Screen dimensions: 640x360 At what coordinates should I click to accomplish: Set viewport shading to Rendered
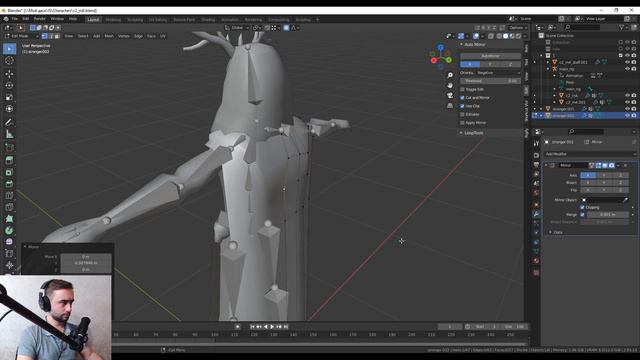pyautogui.click(x=518, y=36)
